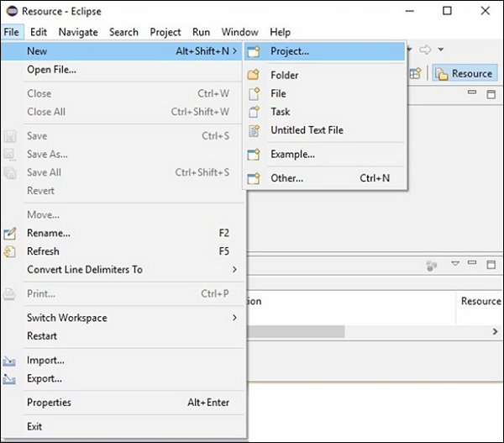Expand the Switch Workspace submenu arrow
The width and height of the screenshot is (504, 443).
(x=234, y=318)
